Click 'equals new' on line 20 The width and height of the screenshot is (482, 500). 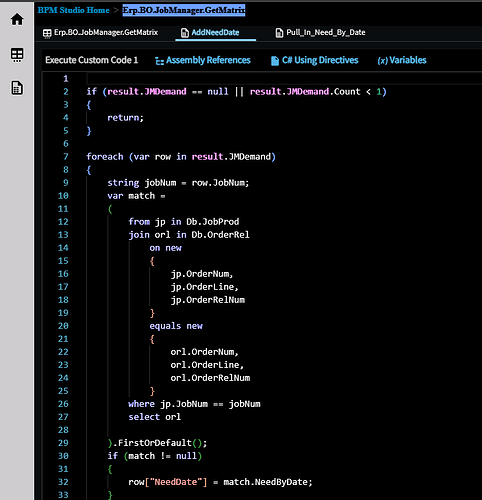(x=176, y=326)
